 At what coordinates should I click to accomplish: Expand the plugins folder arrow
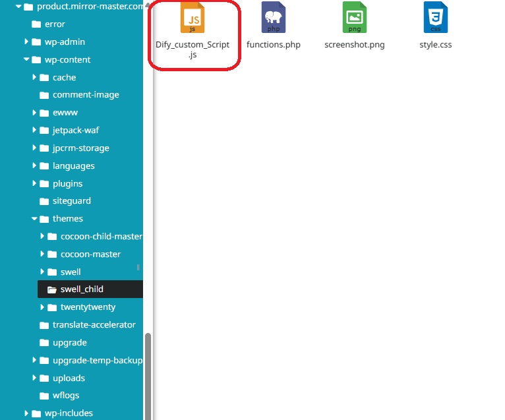(35, 183)
